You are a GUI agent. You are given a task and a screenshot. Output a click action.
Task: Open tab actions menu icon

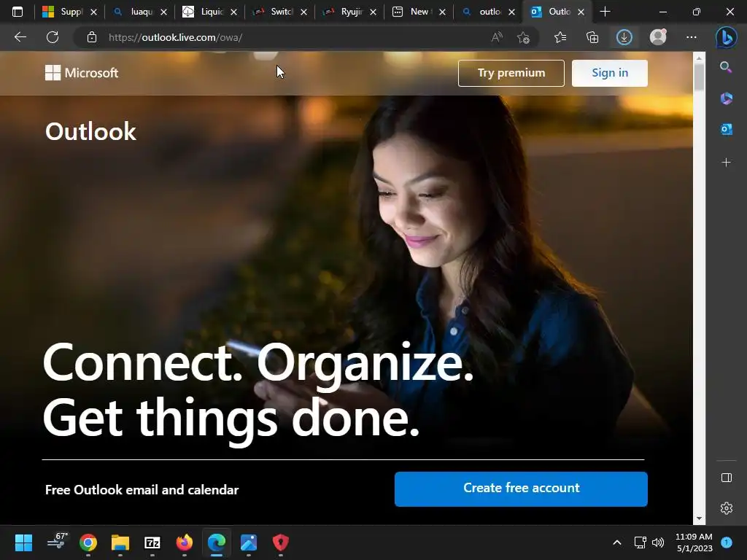point(18,12)
